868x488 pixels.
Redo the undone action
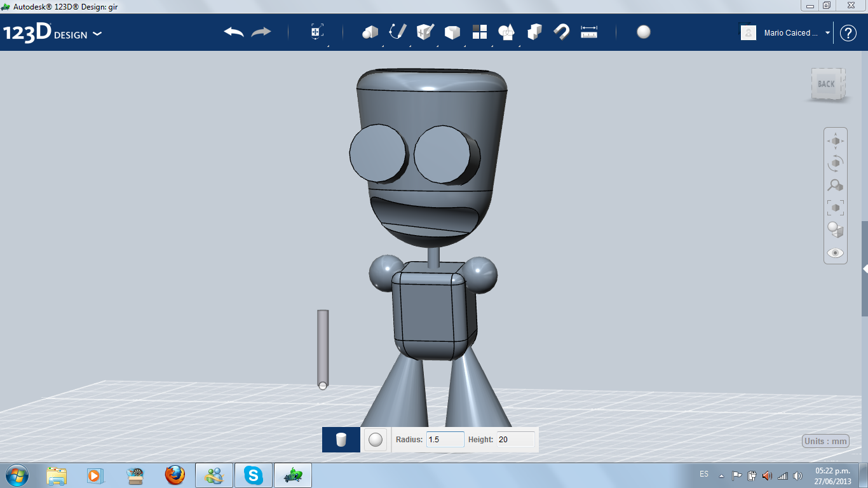[x=261, y=32]
